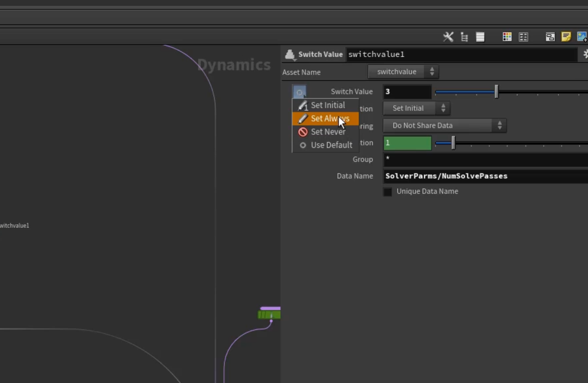588x383 pixels.
Task: Click the Data Name input field
Action: 485,176
